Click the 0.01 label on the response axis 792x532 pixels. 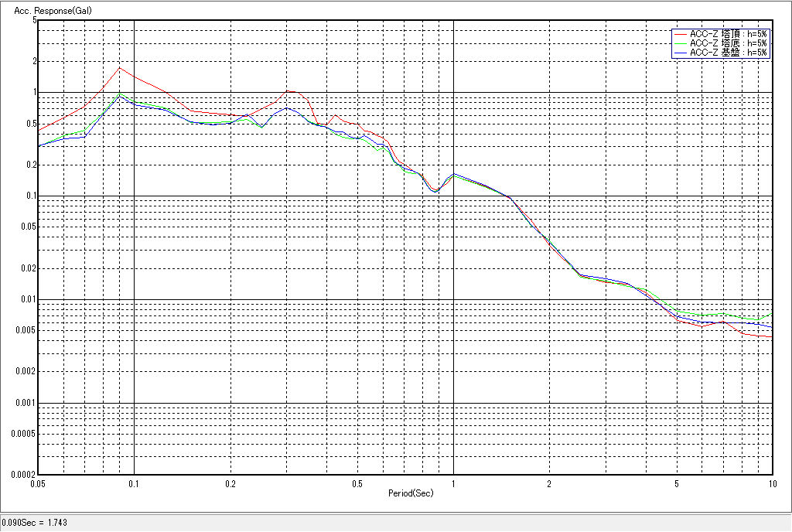27,299
